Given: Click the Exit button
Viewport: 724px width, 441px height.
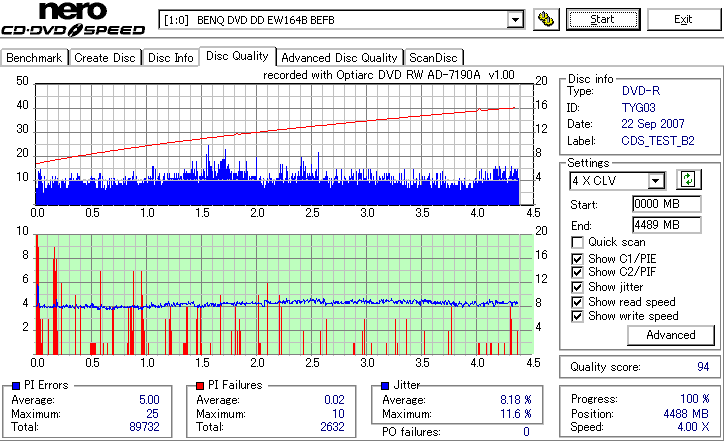Looking at the screenshot, I should [x=683, y=19].
